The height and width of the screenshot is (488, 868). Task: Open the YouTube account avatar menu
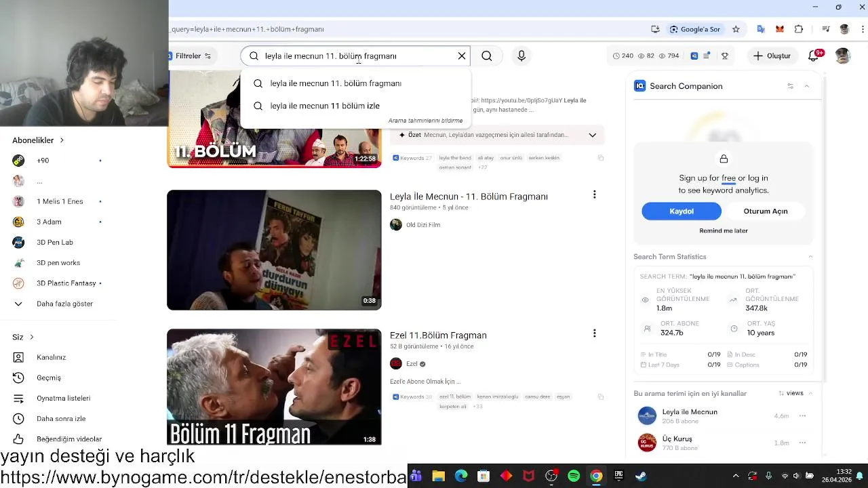(843, 56)
